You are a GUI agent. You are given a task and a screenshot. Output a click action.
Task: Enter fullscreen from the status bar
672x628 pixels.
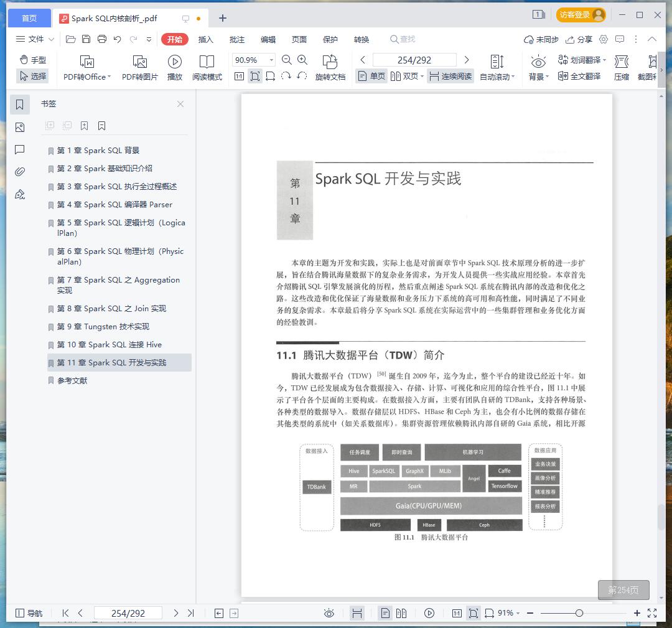652,613
